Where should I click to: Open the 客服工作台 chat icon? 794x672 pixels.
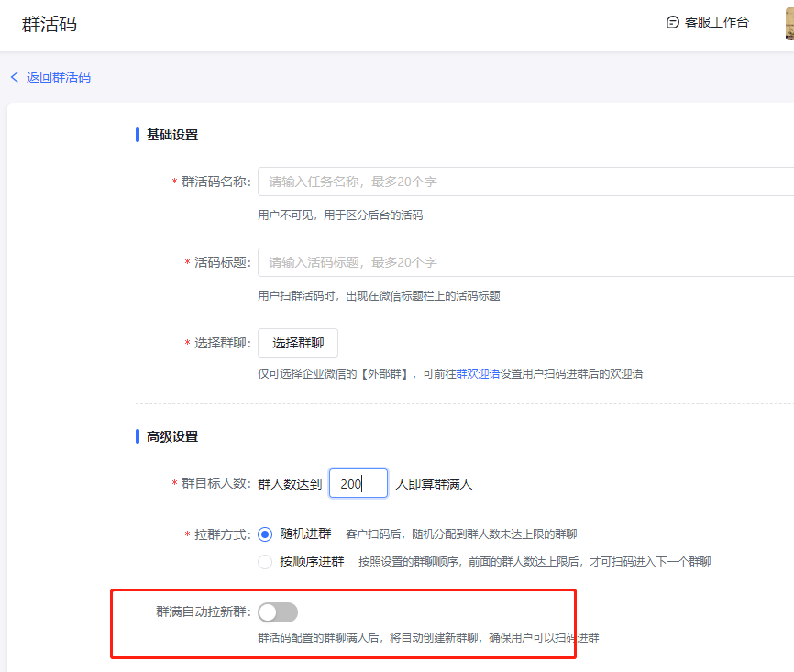pyautogui.click(x=672, y=22)
